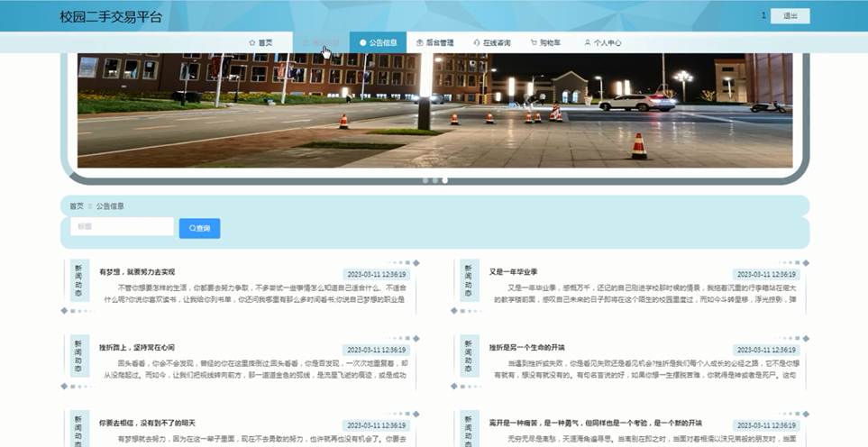Screen dimensions: 868x447
Task: Click the campus night banner image
Action: click(x=434, y=110)
